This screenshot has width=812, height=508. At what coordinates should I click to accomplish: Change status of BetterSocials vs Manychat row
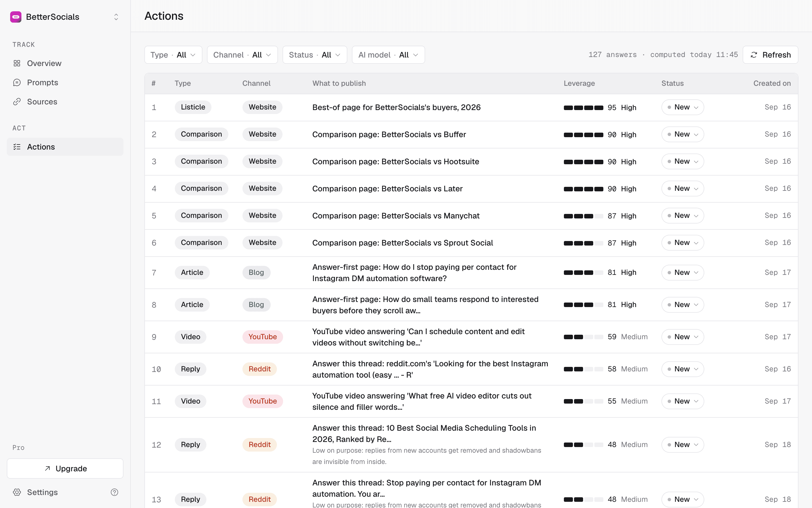(683, 216)
